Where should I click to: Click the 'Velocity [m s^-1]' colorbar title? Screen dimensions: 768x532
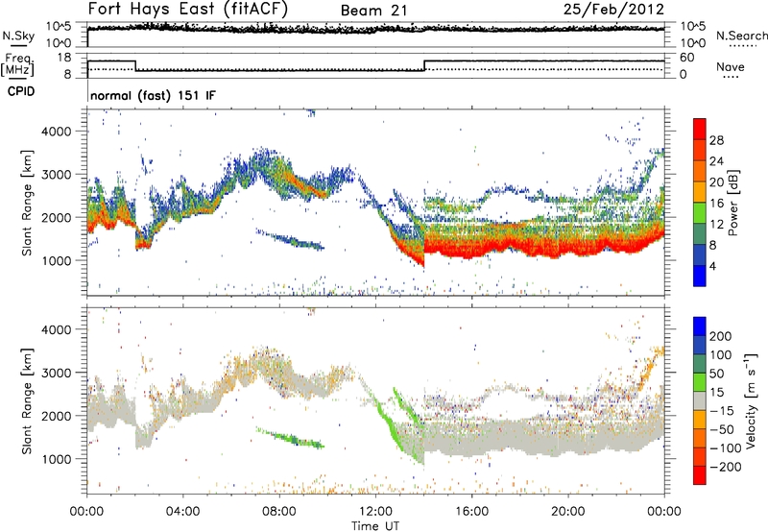751,400
